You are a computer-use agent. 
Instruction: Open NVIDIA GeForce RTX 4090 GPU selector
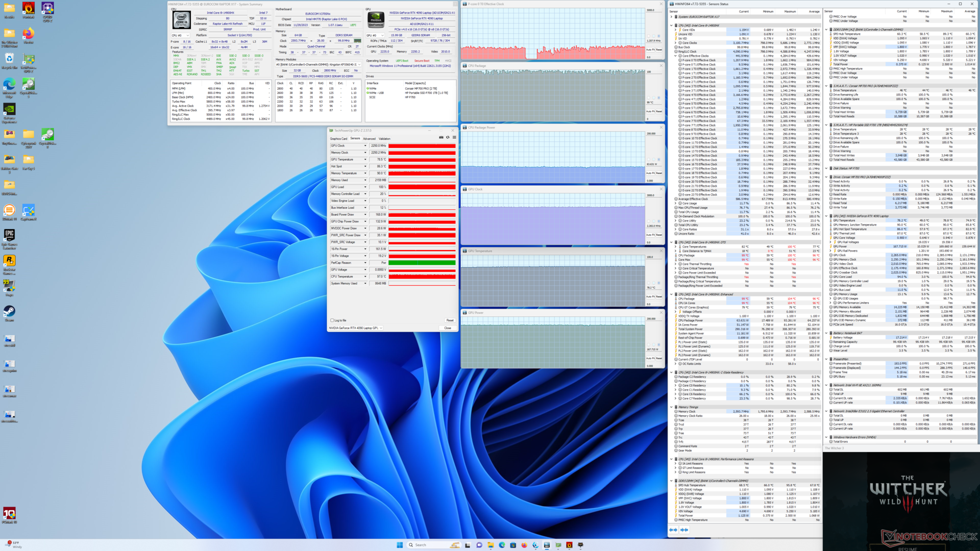point(355,328)
